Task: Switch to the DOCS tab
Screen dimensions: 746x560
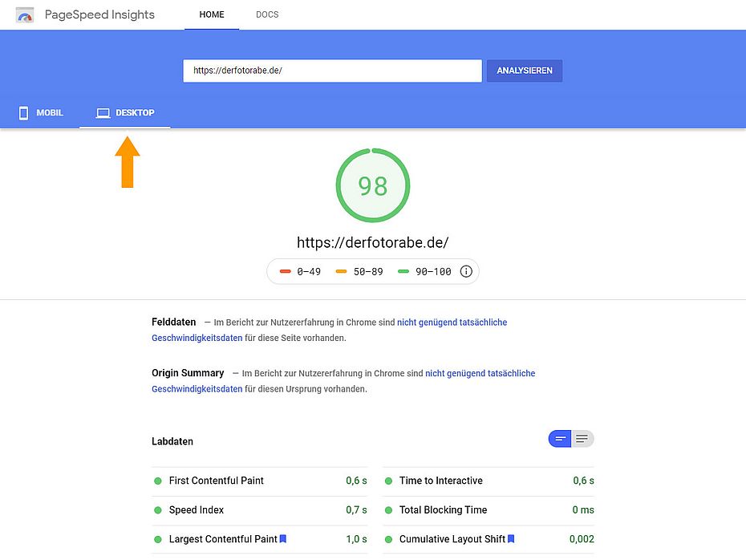Action: click(x=267, y=14)
